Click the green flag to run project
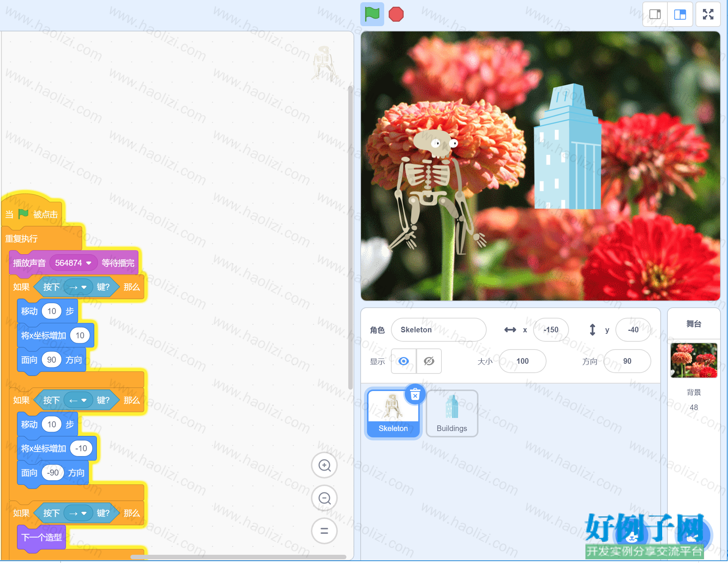Viewport: 728px width, 563px height. click(372, 14)
